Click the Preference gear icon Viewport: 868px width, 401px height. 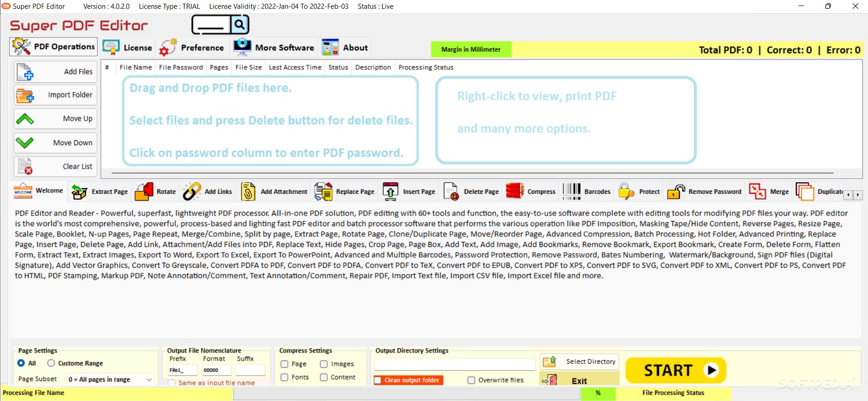coord(168,47)
